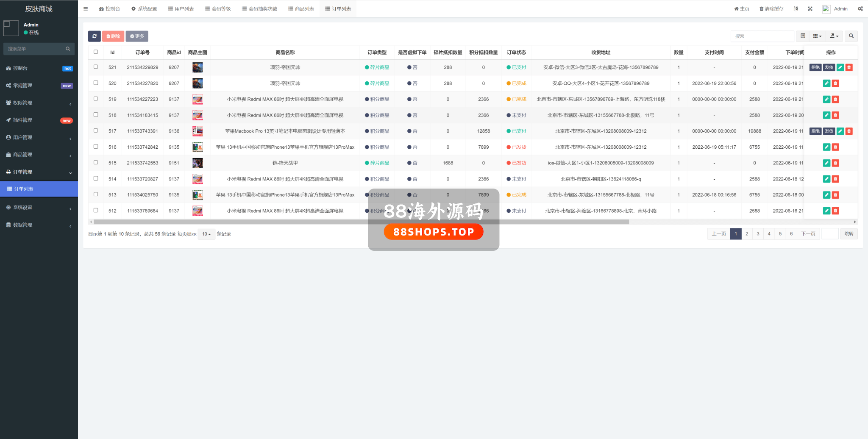Click red delete icon for order 518
The width and height of the screenshot is (868, 439).
pos(835,115)
